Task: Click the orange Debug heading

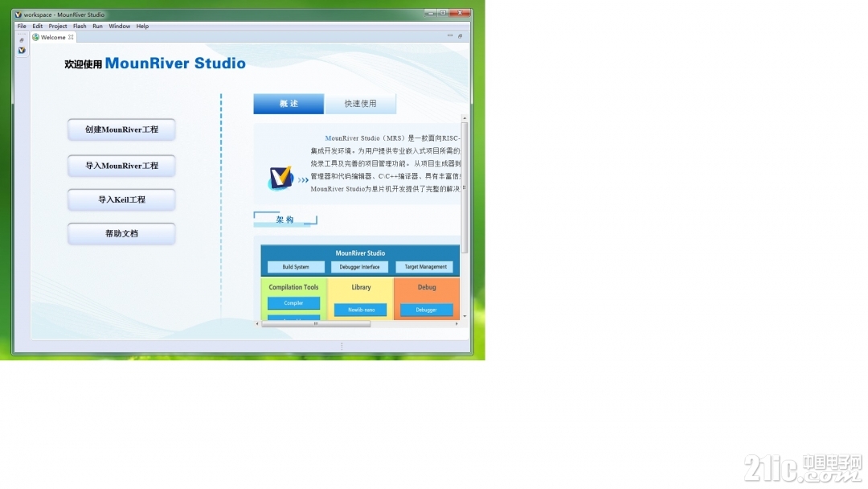Action: point(427,287)
